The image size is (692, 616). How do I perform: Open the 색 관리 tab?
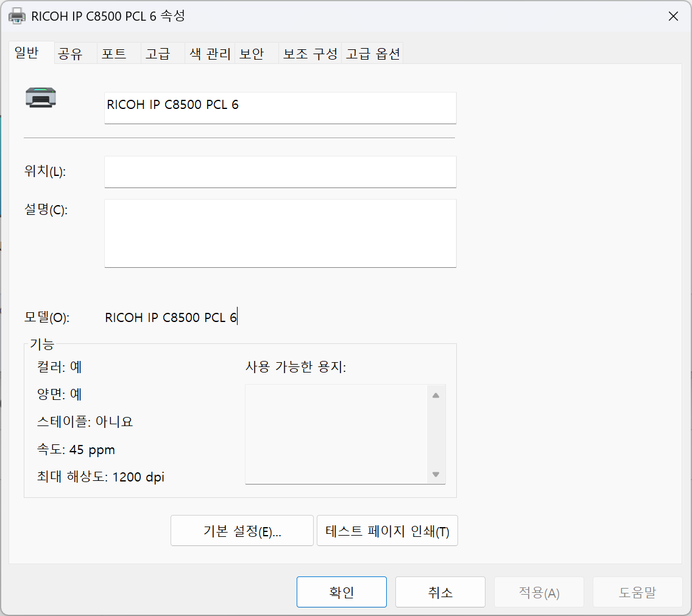210,54
